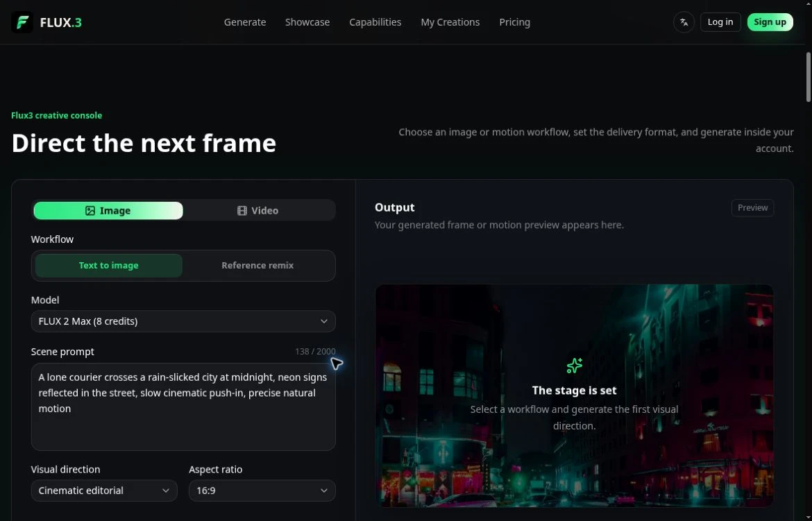Open the language translation icon
The image size is (812, 521).
(x=684, y=22)
